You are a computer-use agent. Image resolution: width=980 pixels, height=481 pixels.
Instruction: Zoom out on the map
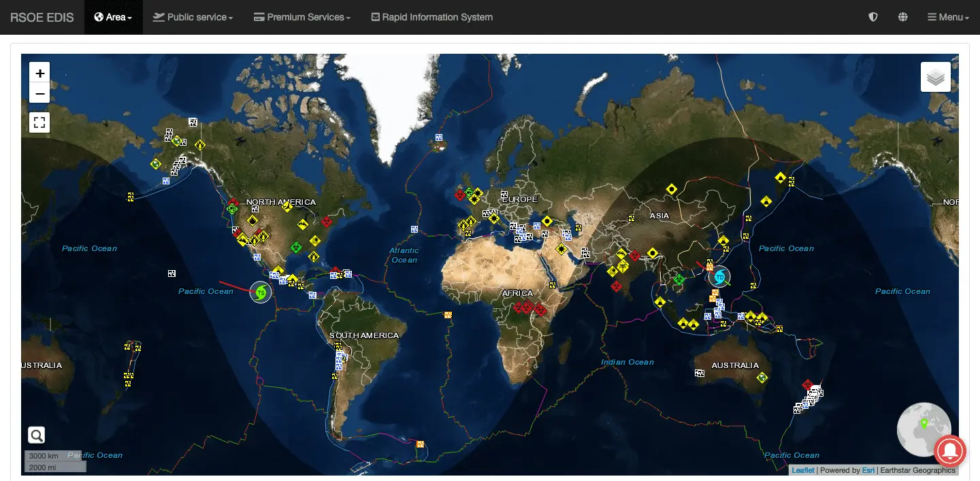(x=39, y=93)
